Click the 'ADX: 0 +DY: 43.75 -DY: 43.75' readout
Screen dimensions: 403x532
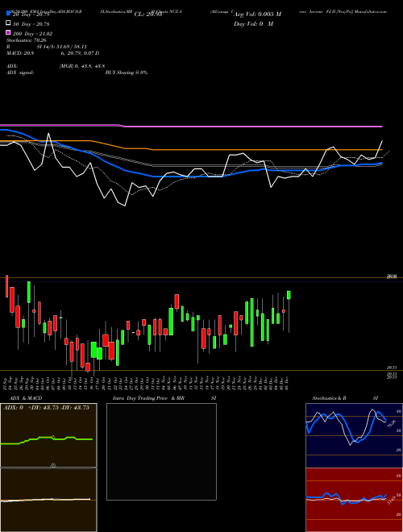coord(46,408)
